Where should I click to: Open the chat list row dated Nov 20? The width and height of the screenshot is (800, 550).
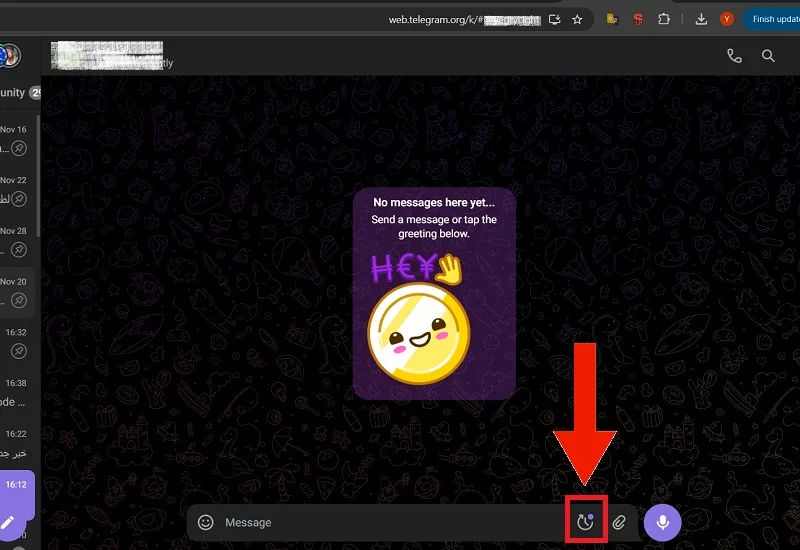(17, 291)
